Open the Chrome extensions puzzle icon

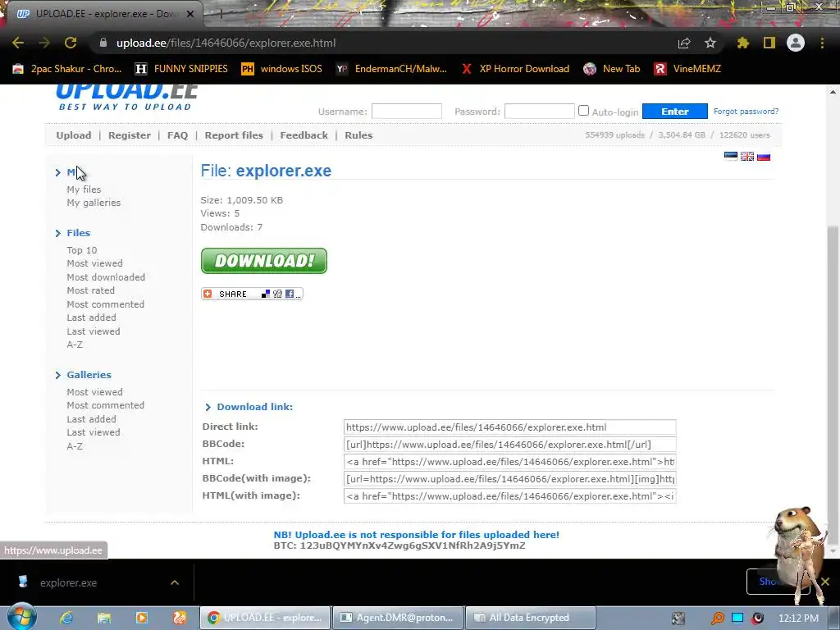click(742, 43)
